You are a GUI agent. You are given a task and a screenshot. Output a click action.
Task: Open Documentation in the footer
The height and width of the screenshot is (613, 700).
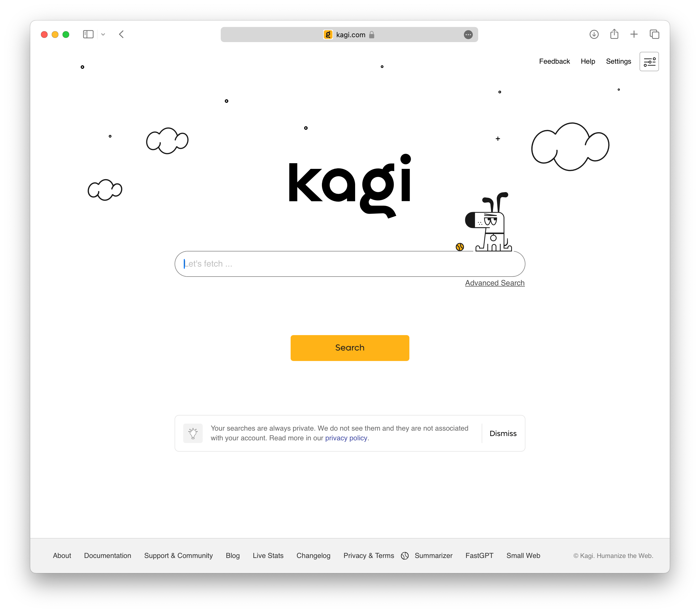tap(107, 556)
